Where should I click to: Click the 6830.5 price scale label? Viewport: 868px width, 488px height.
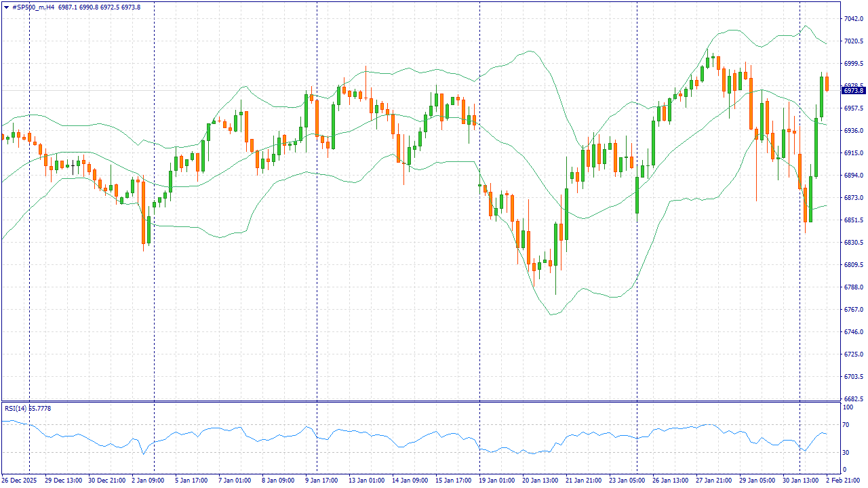pyautogui.click(x=852, y=243)
